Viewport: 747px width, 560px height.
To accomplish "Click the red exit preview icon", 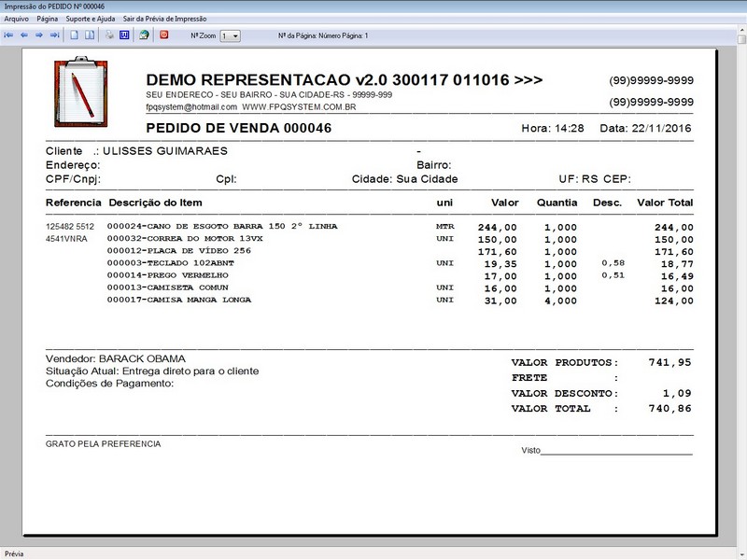I will pos(164,35).
